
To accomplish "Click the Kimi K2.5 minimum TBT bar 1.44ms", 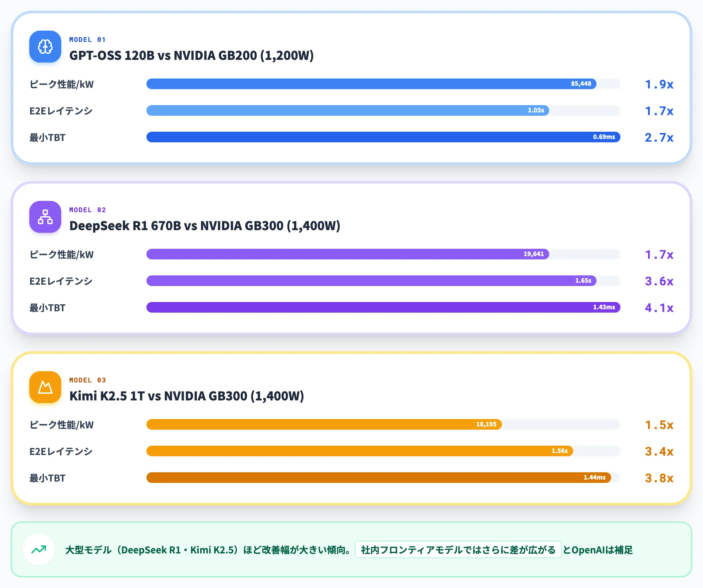I will [x=378, y=477].
